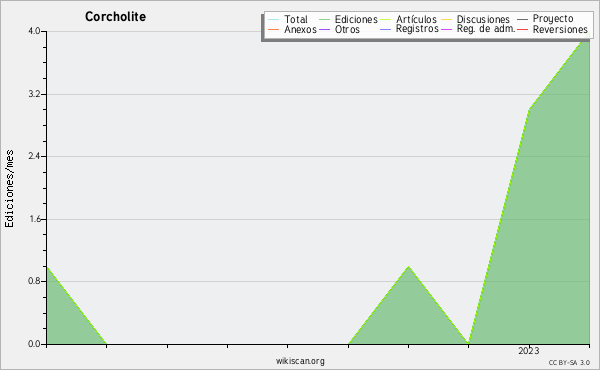Image resolution: width=600 pixels, height=370 pixels.
Task: Click the 0.8 y-axis value
Action: click(x=34, y=281)
